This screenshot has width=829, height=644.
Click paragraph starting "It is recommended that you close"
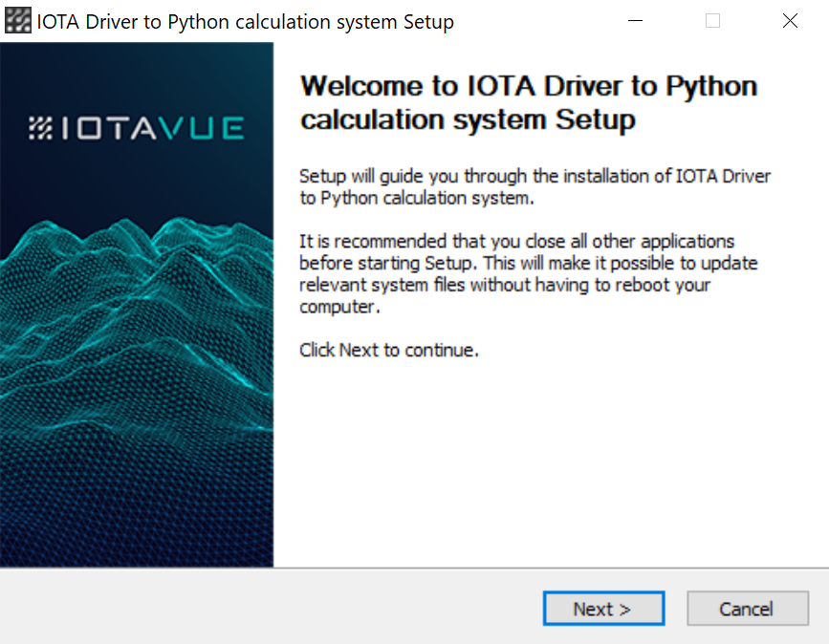point(528,273)
